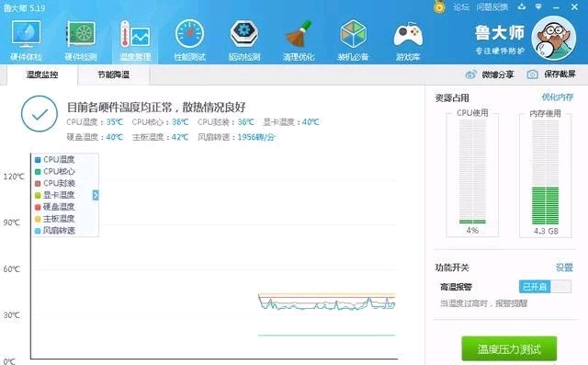Switch to 节能降温 tab
This screenshot has width=588, height=365.
(x=114, y=74)
